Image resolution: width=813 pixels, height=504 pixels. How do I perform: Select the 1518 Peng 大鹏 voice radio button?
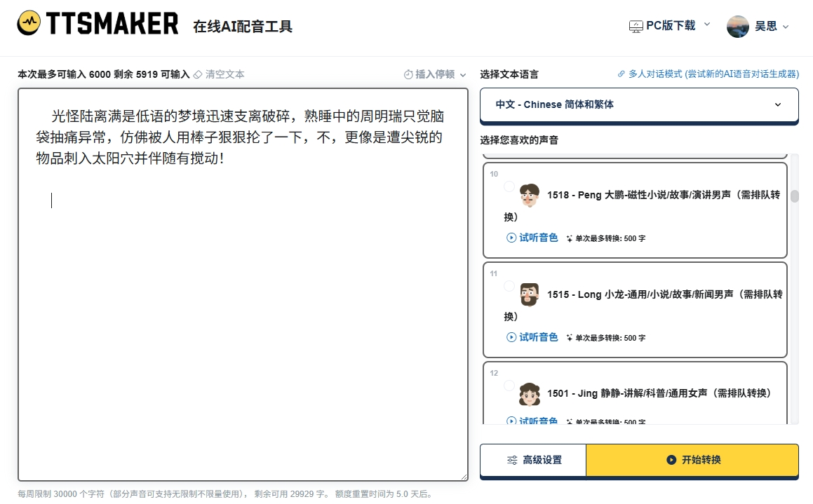click(509, 186)
